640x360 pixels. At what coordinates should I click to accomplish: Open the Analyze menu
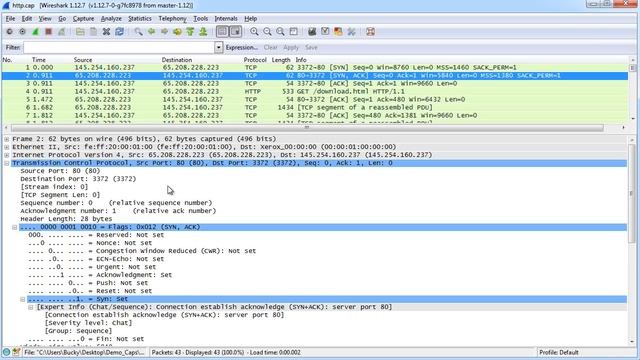(x=111, y=19)
